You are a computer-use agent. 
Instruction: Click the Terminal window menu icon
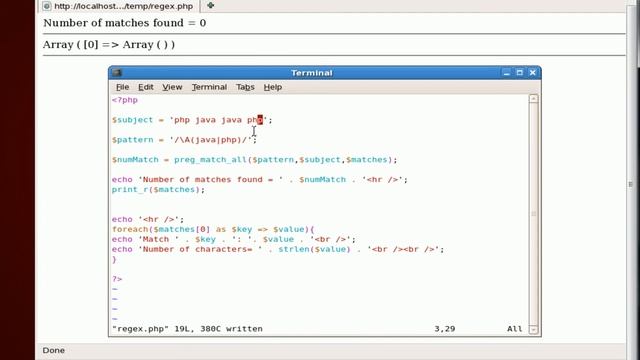pos(117,73)
